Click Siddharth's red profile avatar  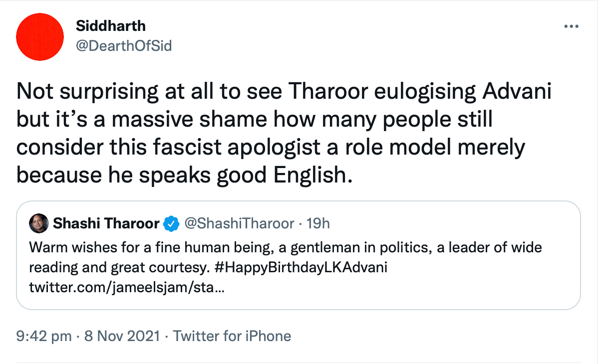(40, 37)
